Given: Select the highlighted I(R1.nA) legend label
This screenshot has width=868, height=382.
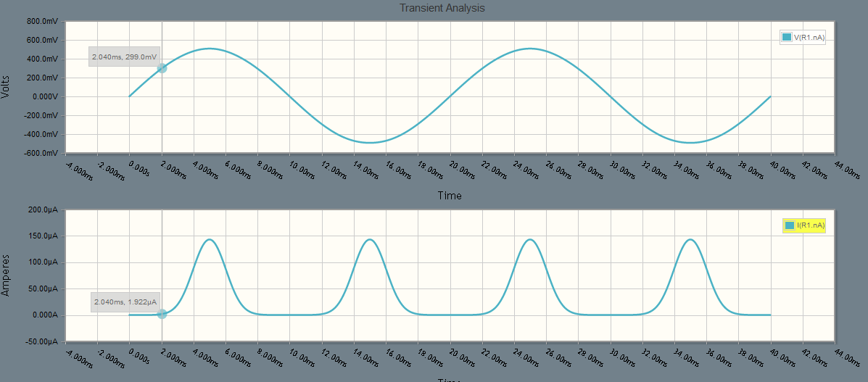Looking at the screenshot, I should click(811, 225).
